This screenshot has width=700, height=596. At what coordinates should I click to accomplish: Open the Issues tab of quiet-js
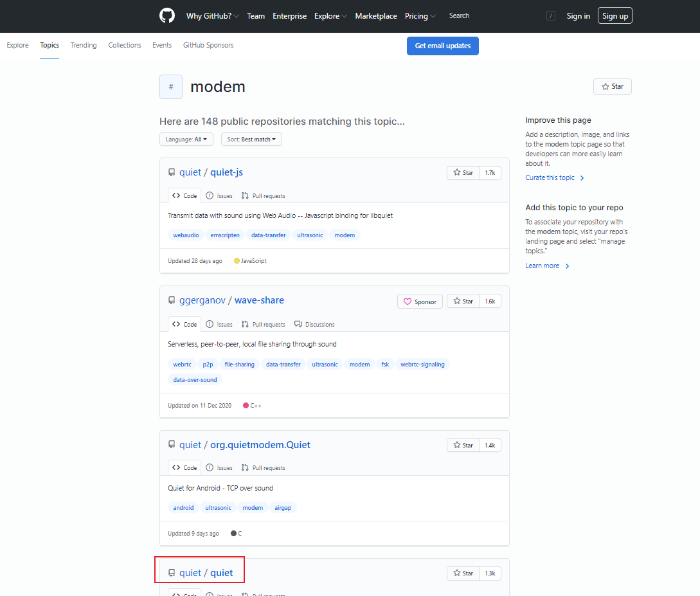coord(219,195)
